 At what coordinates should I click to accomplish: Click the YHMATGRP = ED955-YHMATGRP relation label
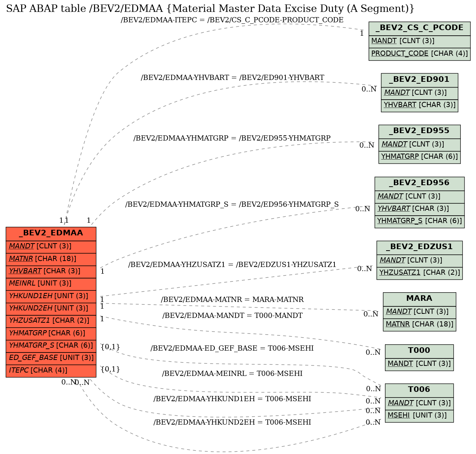tap(232, 138)
